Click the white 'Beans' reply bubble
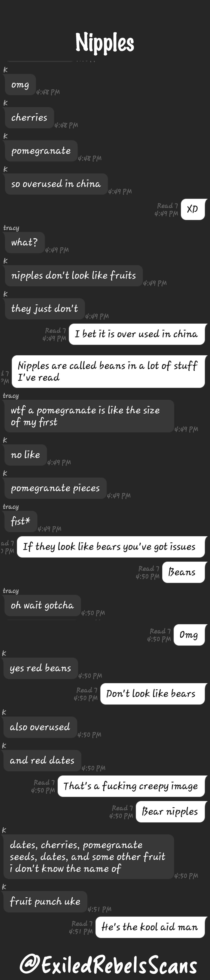Screen dimensions: 210x980 [184, 572]
